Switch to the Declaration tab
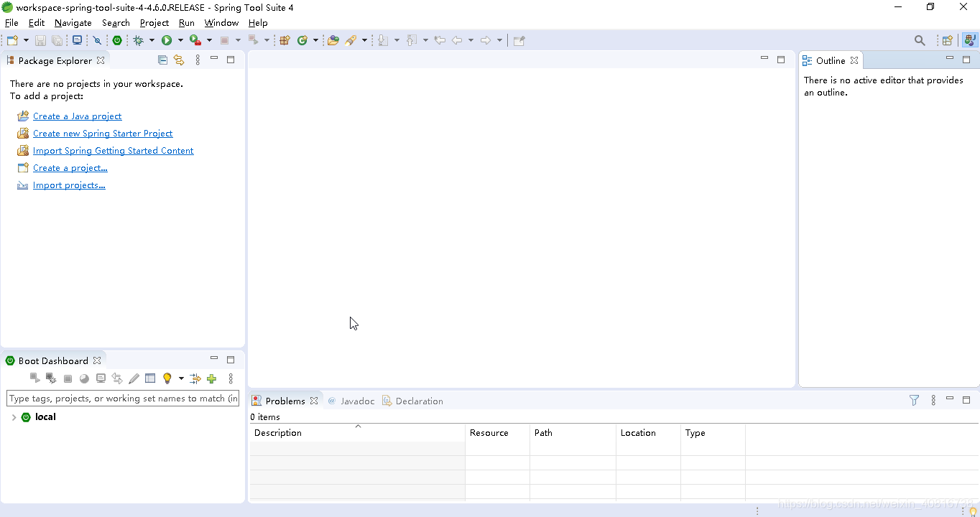Image resolution: width=980 pixels, height=517 pixels. [x=412, y=401]
